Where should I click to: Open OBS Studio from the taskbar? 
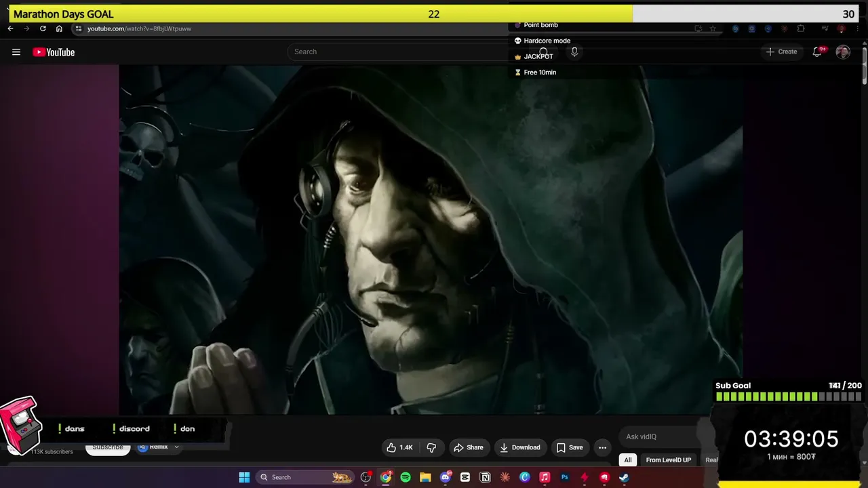pyautogui.click(x=366, y=477)
